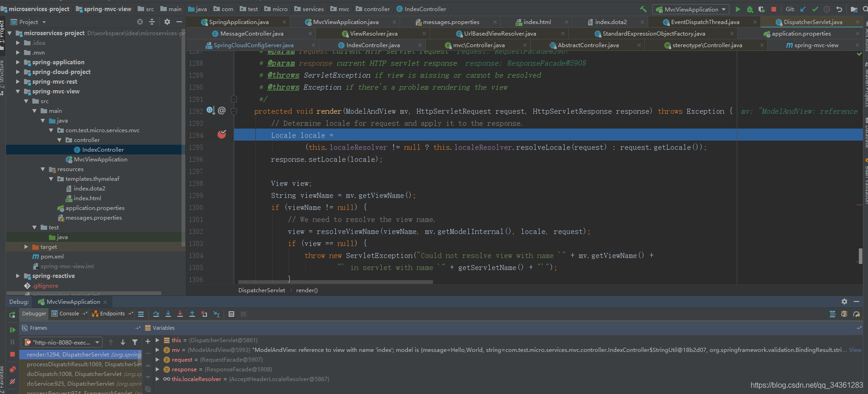
Task: Close the DispatcherServlet.java tab
Action: tap(857, 22)
